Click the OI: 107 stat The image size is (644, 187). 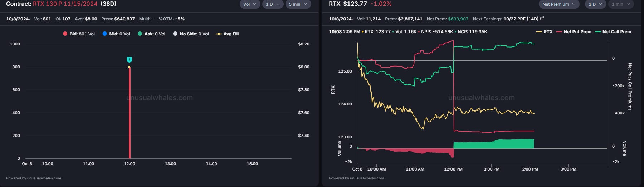(x=63, y=19)
